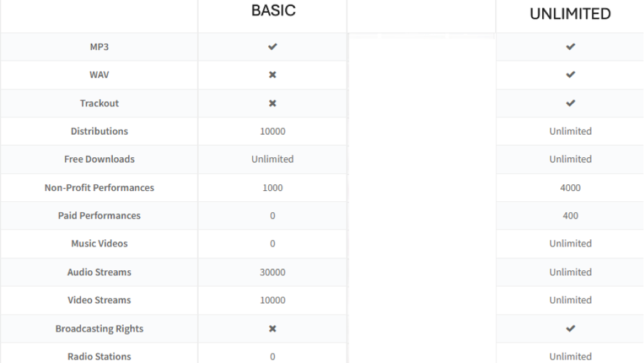Click the BASIC WAV cross icon
The image size is (644, 363).
click(x=272, y=75)
